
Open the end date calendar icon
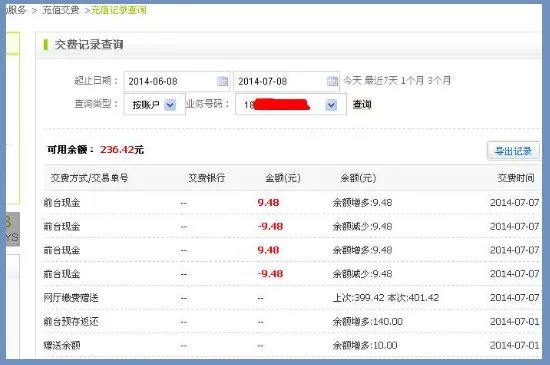(332, 81)
